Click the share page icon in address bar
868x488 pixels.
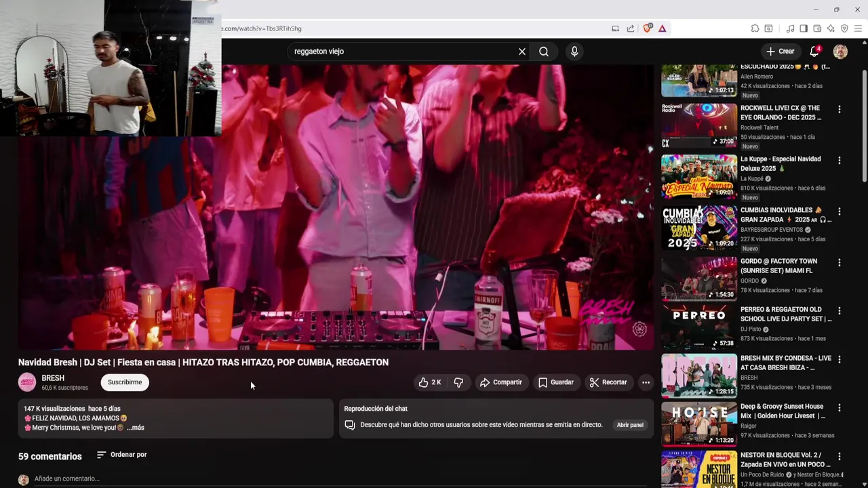pos(631,28)
